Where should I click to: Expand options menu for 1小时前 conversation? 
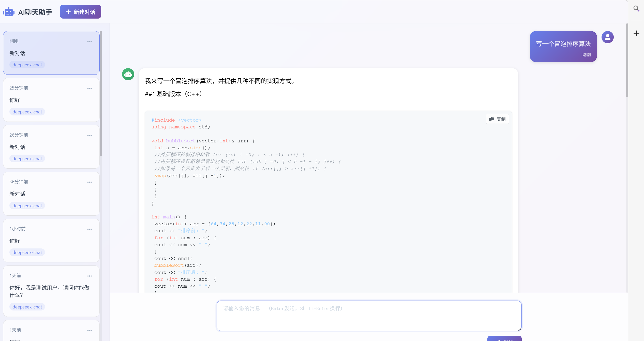pyautogui.click(x=89, y=229)
